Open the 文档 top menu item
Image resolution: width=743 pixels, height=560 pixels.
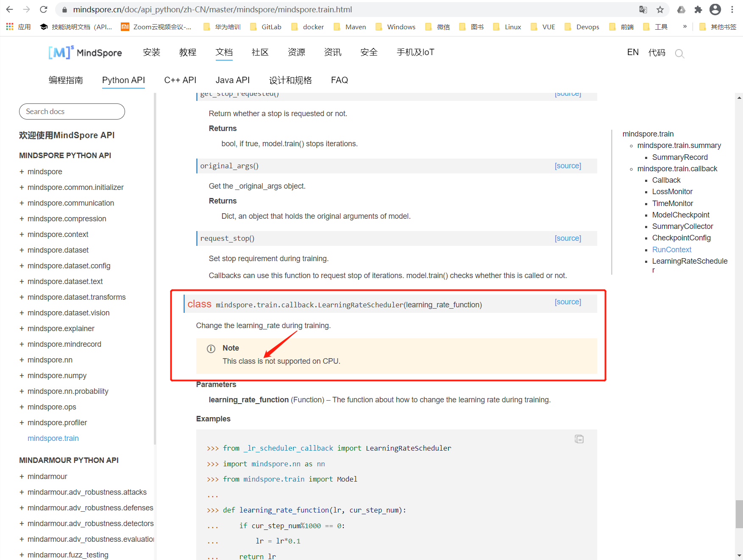coord(224,52)
